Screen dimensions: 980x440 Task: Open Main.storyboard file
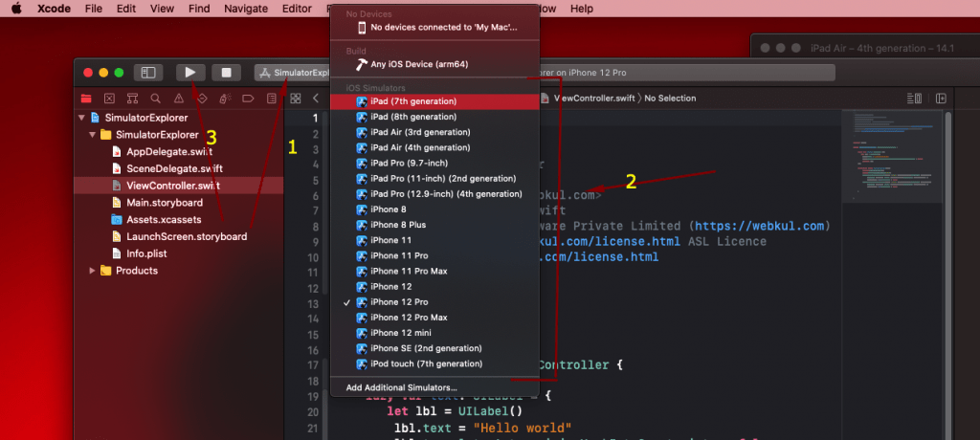pyautogui.click(x=165, y=203)
